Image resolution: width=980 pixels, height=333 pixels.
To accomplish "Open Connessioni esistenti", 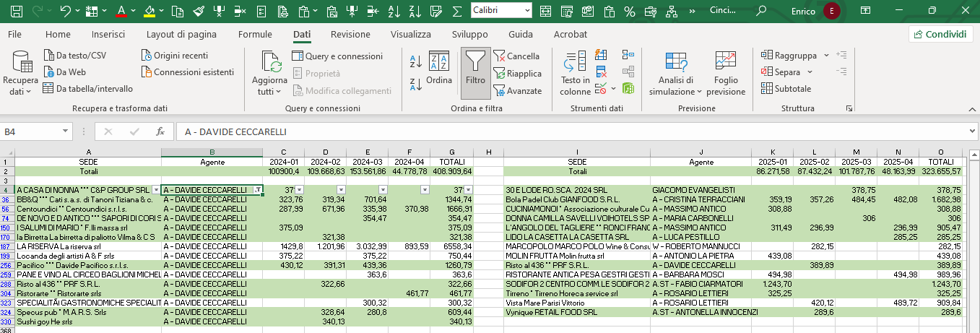I will pos(188,72).
